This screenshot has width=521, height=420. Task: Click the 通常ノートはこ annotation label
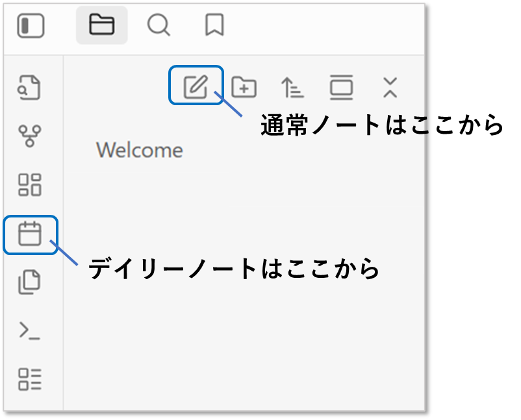342,125
